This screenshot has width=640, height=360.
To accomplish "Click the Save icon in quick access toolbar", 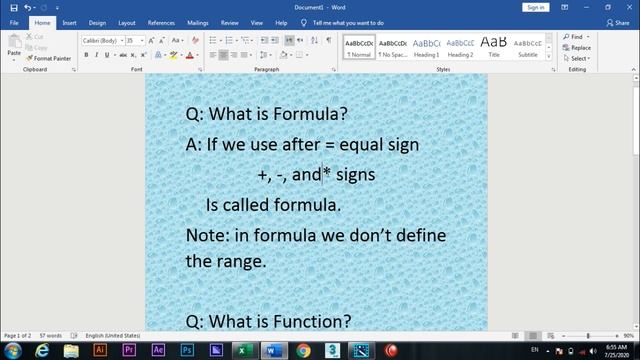I will coord(14,8).
